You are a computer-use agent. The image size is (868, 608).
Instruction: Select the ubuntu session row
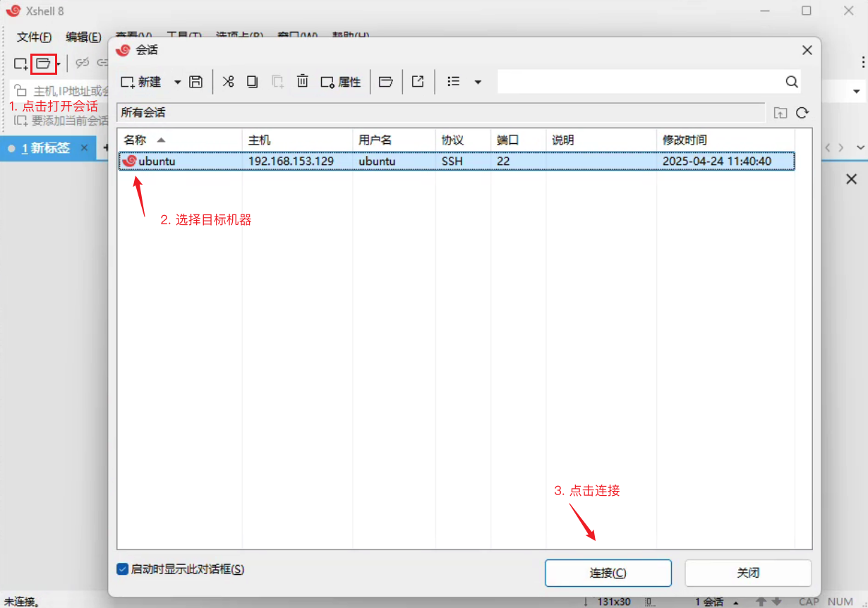click(x=282, y=161)
